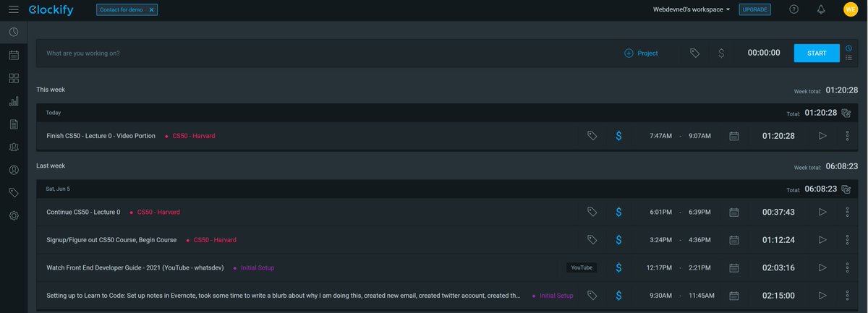Image resolution: width=868 pixels, height=313 pixels.
Task: Click the tag icon in new entry bar
Action: click(x=694, y=53)
